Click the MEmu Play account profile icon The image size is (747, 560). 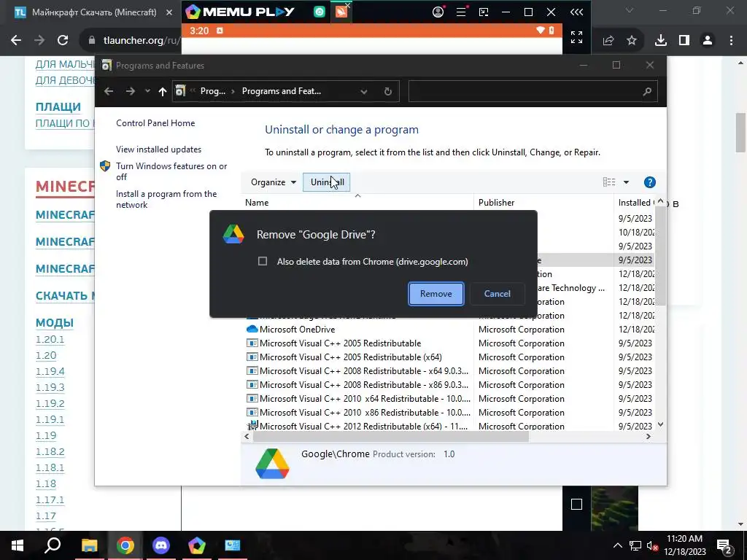click(x=438, y=12)
